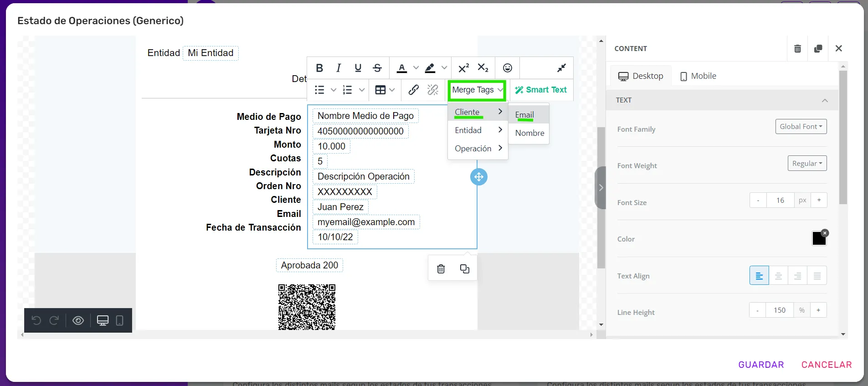Remove link with unlink icon
Viewport: 868px width, 386px height.
pyautogui.click(x=433, y=90)
